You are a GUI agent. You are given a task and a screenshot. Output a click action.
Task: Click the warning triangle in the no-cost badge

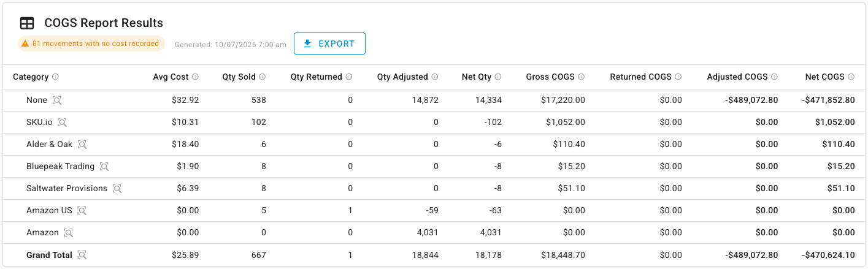click(25, 44)
